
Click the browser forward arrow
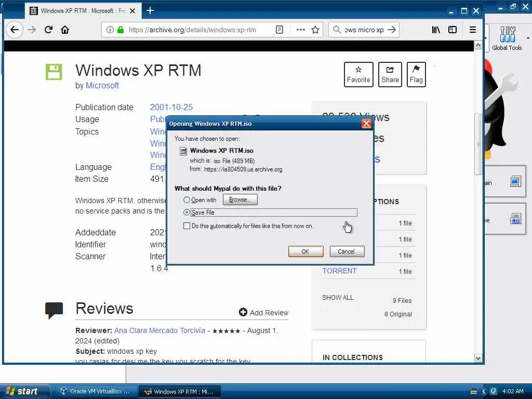coord(32,30)
